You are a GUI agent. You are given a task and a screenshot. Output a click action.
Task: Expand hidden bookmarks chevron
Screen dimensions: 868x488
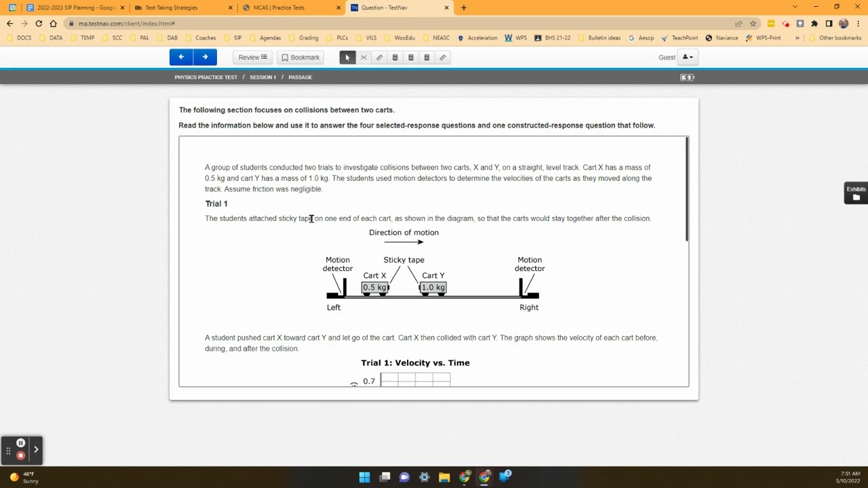point(797,38)
